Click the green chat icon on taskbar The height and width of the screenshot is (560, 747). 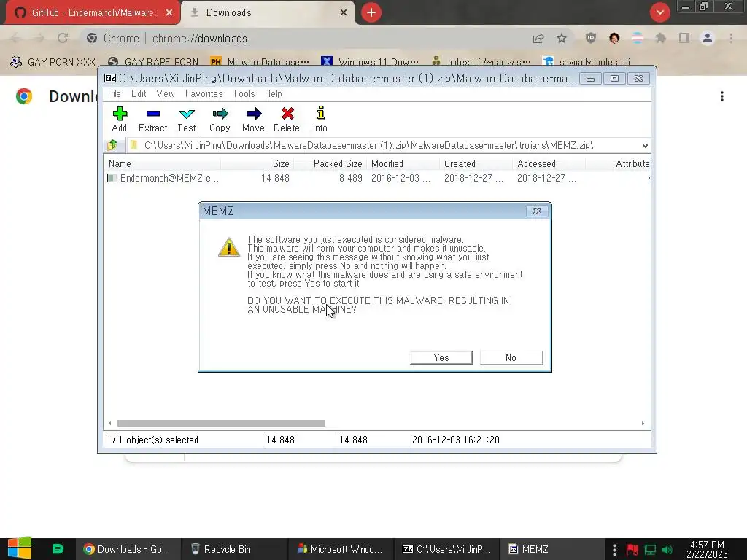[58, 549]
